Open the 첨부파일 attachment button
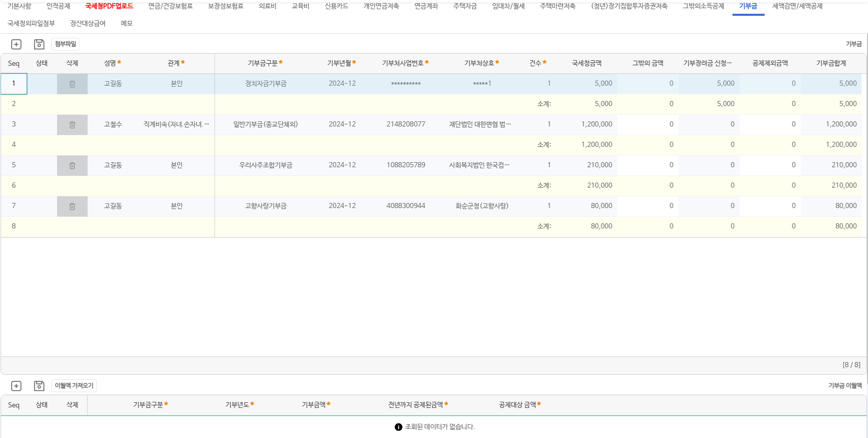 pyautogui.click(x=66, y=44)
